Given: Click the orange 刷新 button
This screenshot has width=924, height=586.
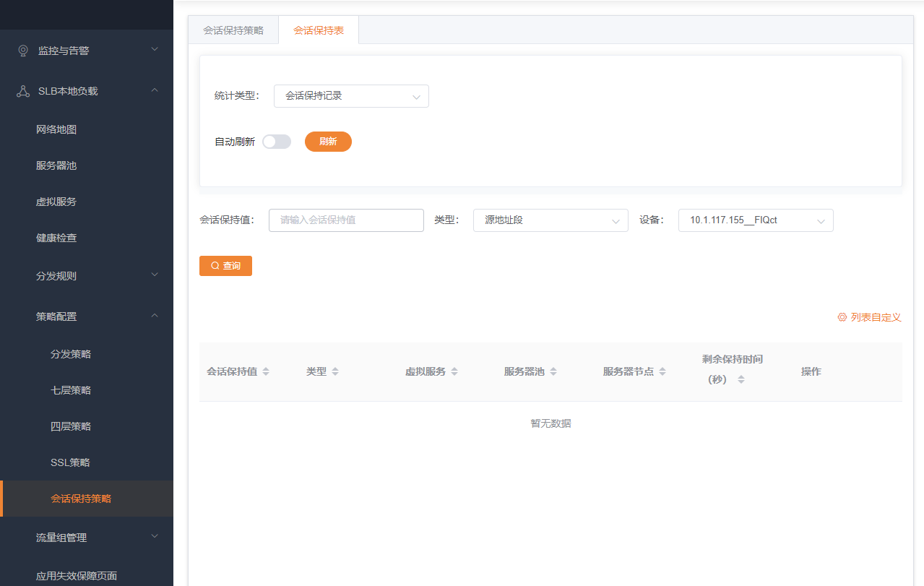Looking at the screenshot, I should pyautogui.click(x=328, y=142).
